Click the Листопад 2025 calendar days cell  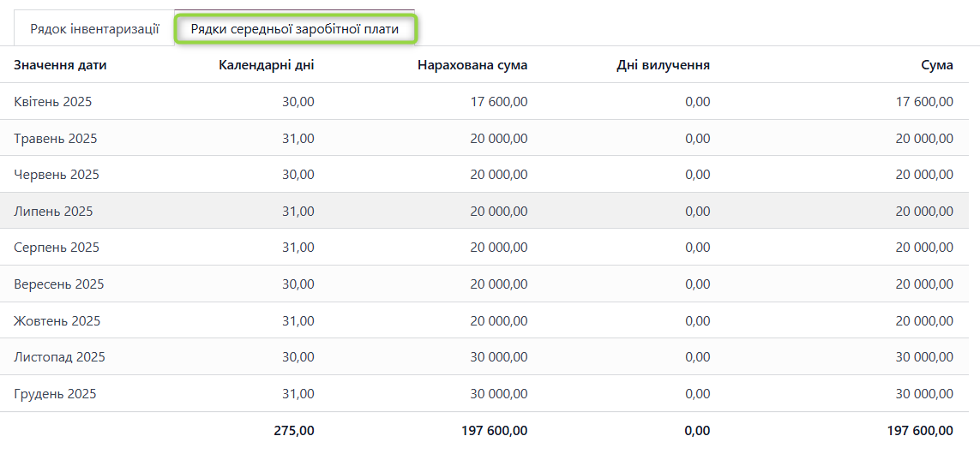[x=298, y=357]
